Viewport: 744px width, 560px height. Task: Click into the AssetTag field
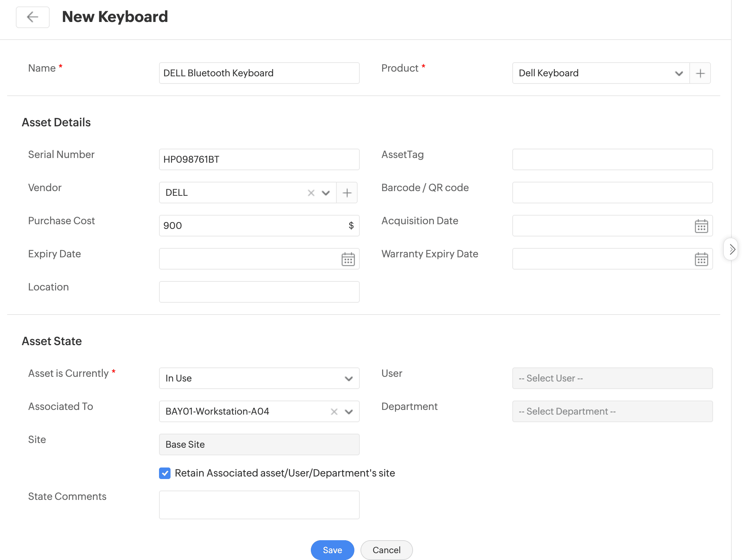612,159
